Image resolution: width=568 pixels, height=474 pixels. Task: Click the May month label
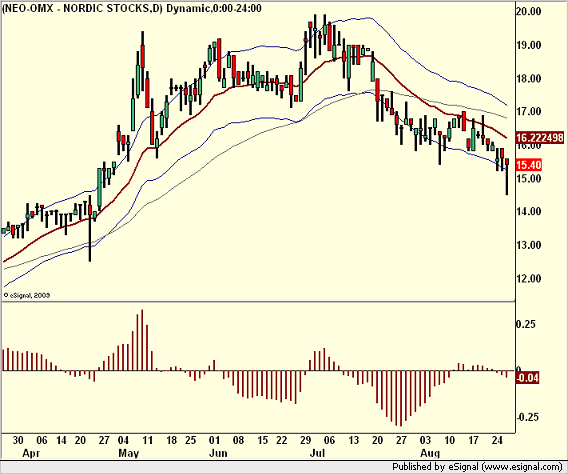[129, 453]
